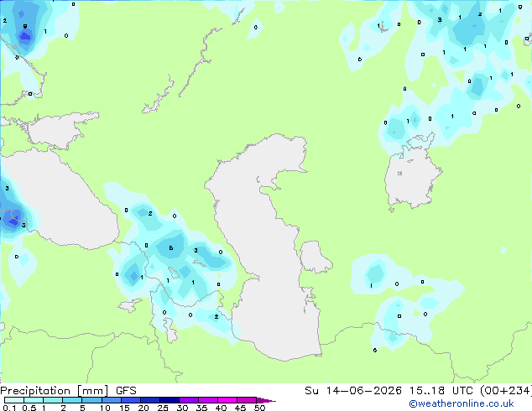The width and height of the screenshot is (532, 411).
Task: Select the 30–35 mm purple legend swatch
Action: point(189,400)
